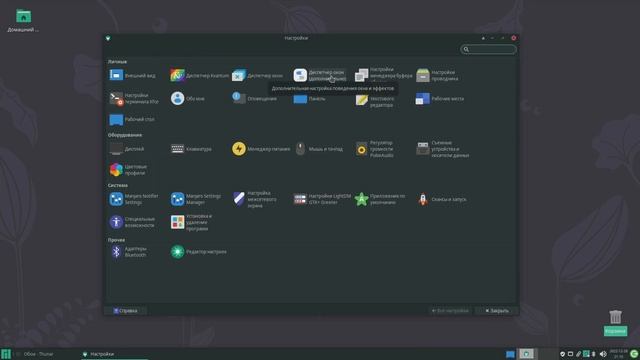Viewport: 640px width, 360px height.
Task: Open Приложения по умолчанию default applications
Action: [x=380, y=199]
